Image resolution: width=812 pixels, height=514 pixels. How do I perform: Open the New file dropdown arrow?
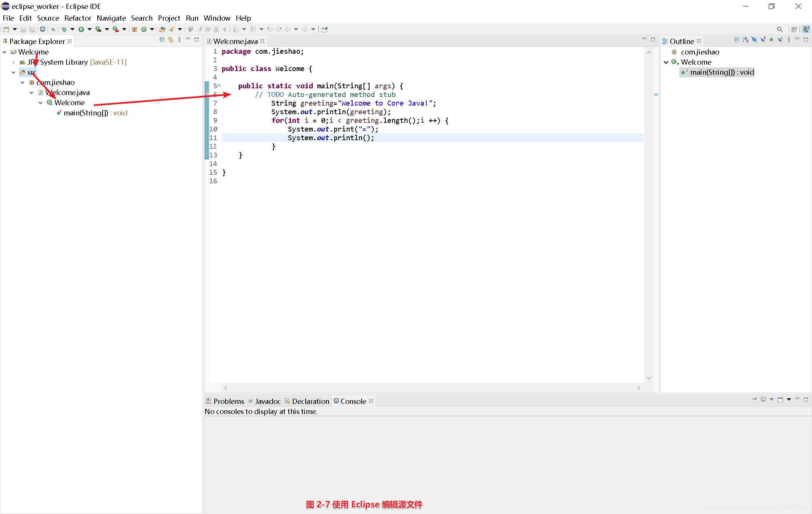point(15,29)
